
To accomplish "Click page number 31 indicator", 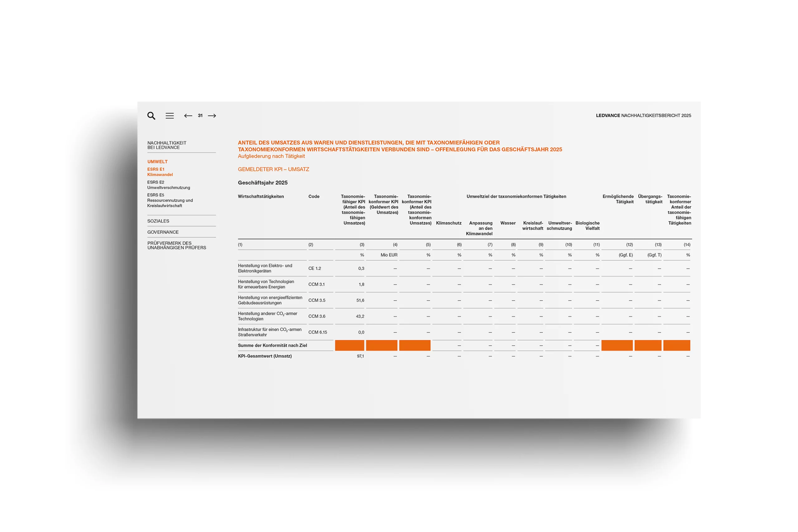I will pyautogui.click(x=200, y=116).
